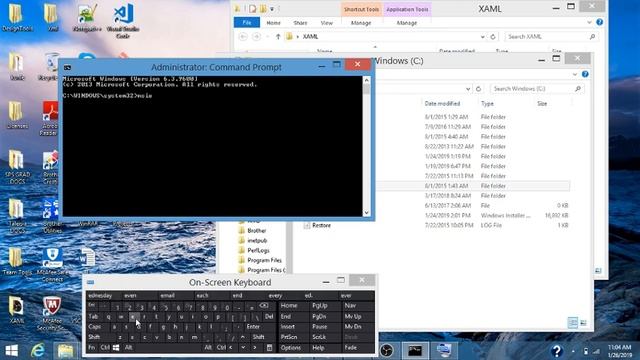
Task: Open the Word document on desktop
Action: (87, 259)
